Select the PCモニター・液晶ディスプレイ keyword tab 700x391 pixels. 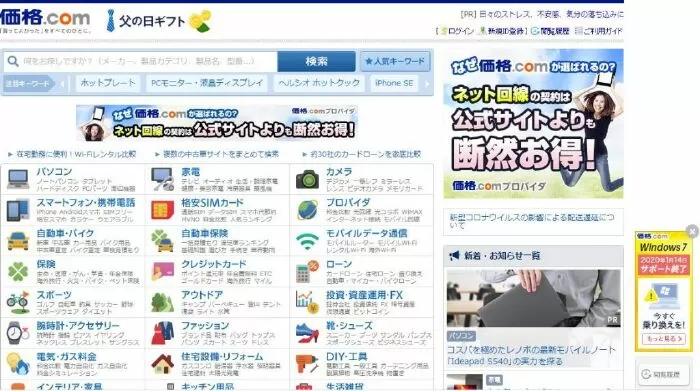pyautogui.click(x=207, y=83)
